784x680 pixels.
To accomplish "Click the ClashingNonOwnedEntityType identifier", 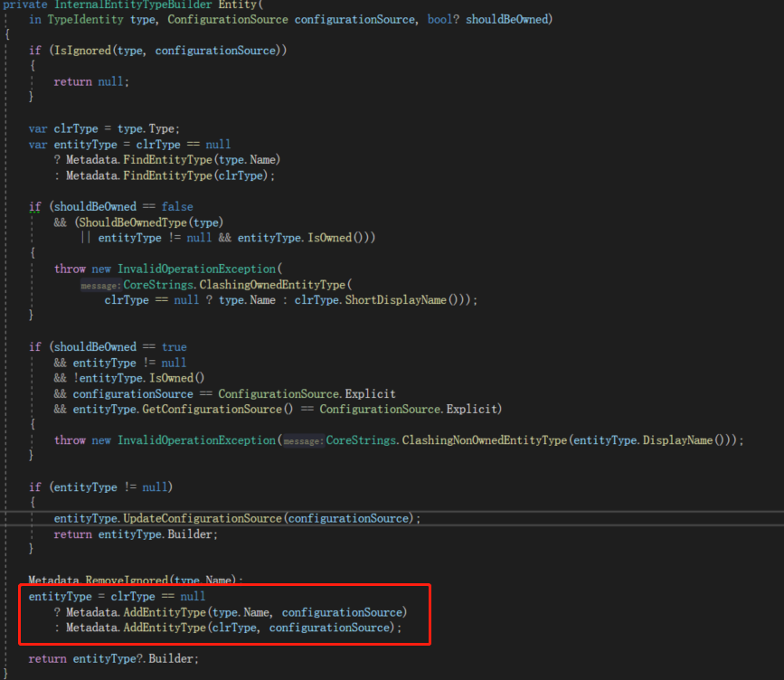I will pyautogui.click(x=485, y=440).
